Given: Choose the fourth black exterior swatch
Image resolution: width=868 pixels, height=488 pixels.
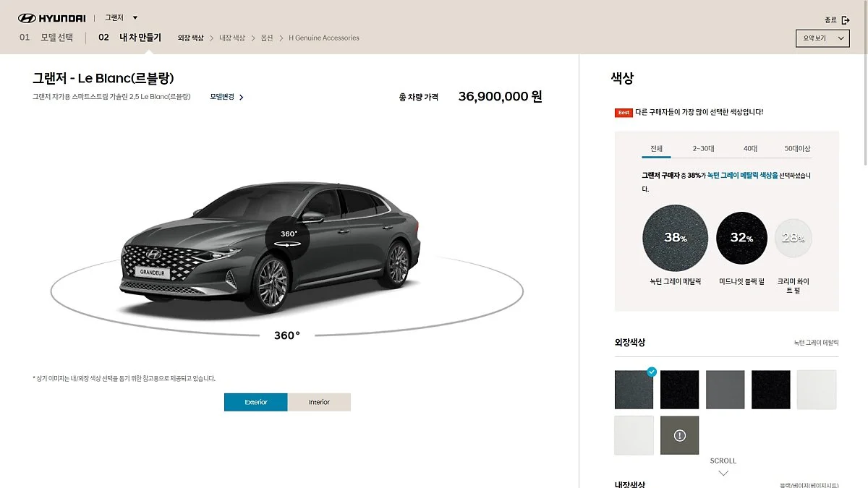Looking at the screenshot, I should (770, 390).
